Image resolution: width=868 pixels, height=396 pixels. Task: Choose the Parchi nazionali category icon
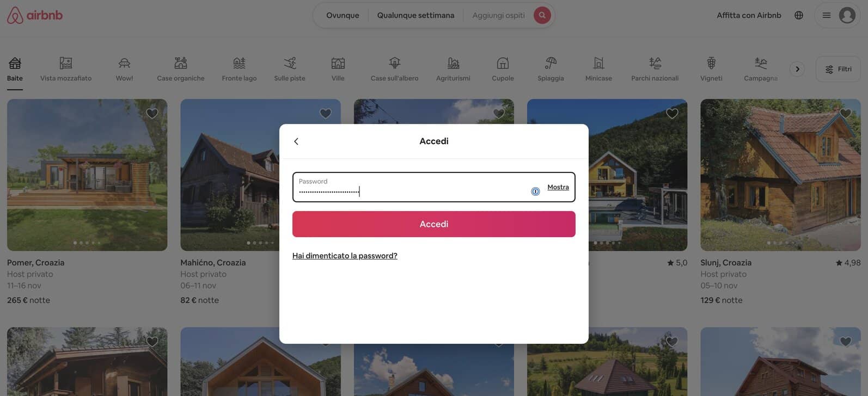pos(655,63)
